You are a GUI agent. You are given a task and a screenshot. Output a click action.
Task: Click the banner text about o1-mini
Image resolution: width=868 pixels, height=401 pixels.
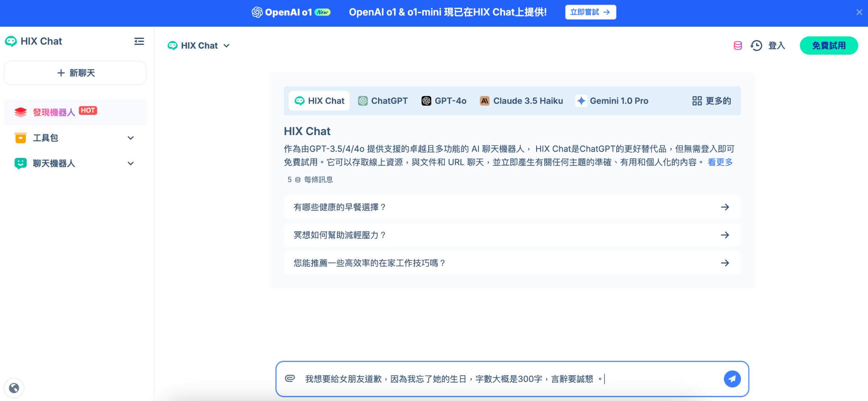pos(448,12)
